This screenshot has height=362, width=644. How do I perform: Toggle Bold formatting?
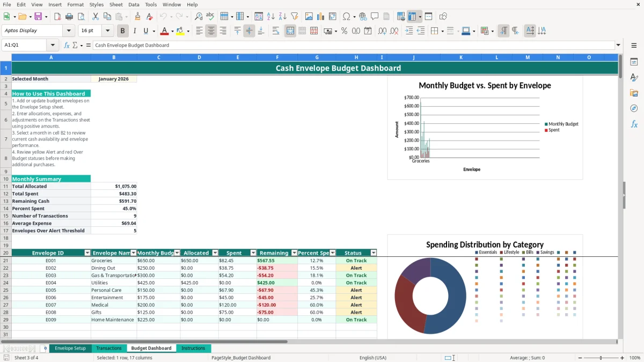tap(122, 31)
